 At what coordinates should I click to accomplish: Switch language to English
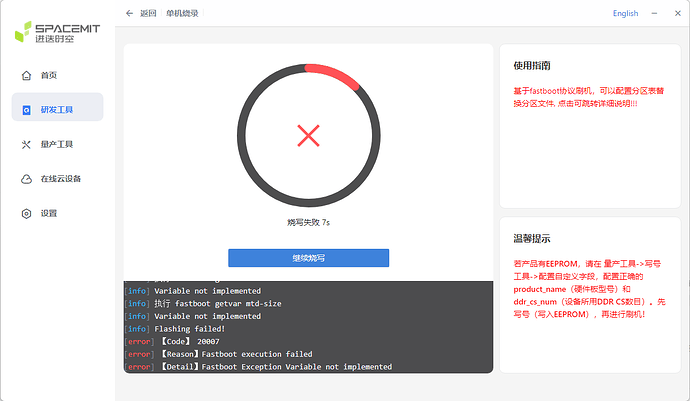coord(625,13)
